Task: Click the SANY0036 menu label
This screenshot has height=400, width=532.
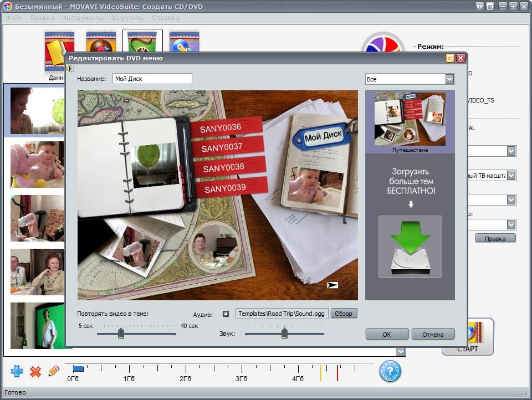Action: point(226,127)
